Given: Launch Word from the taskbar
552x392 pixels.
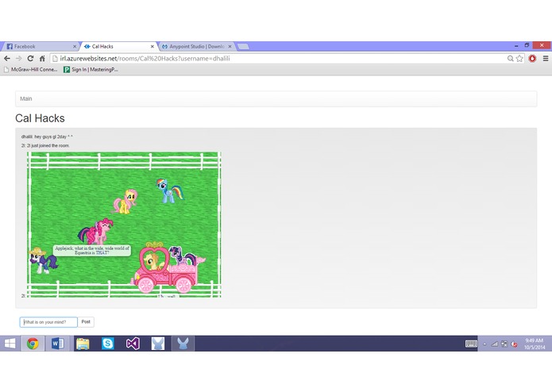Looking at the screenshot, I should 58,344.
